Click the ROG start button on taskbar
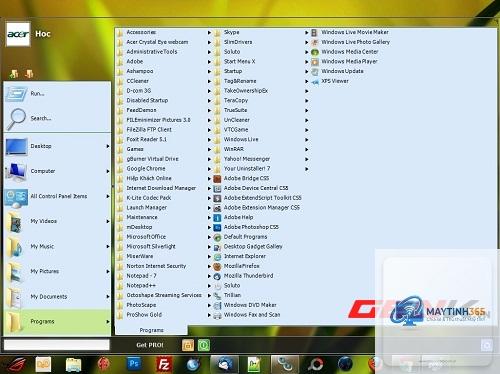500x374 pixels. (x=17, y=364)
